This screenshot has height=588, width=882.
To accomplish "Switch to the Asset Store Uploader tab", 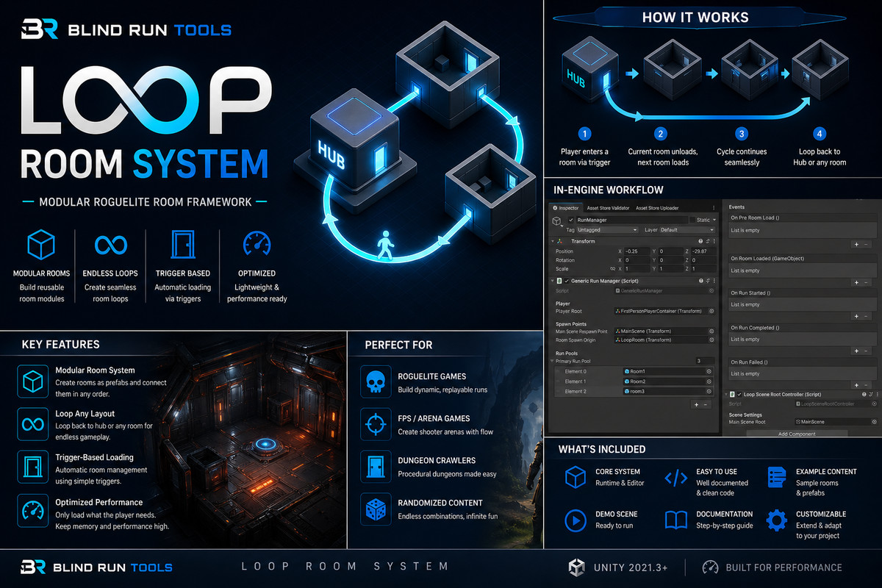I will pos(657,208).
